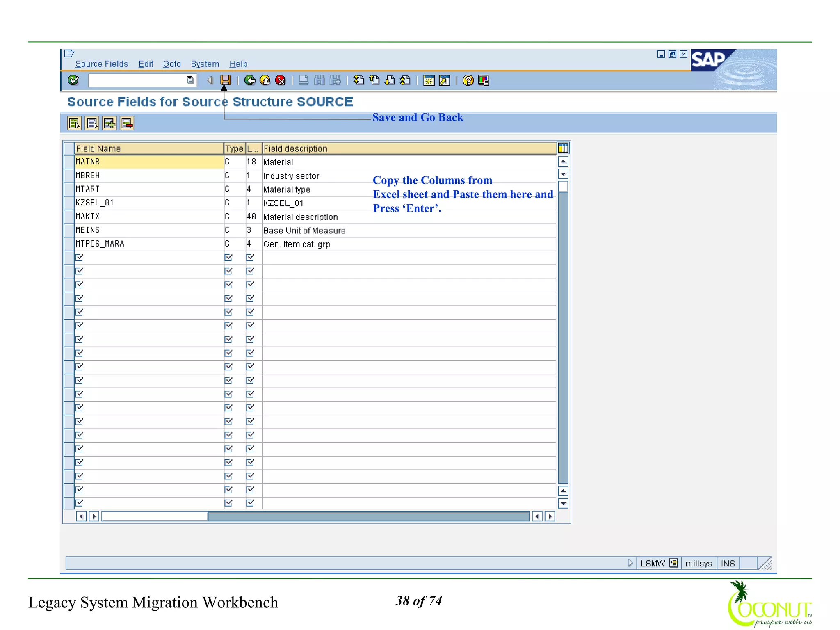Click the horizontal scroll left arrow at far left
This screenshot has width=840, height=630.
pyautogui.click(x=81, y=516)
